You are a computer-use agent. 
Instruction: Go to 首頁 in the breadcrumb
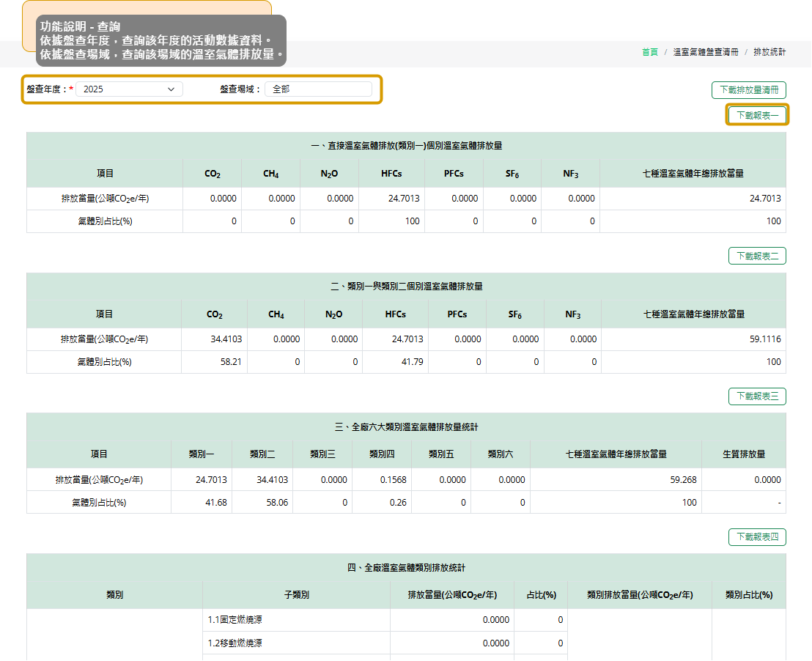[649, 52]
